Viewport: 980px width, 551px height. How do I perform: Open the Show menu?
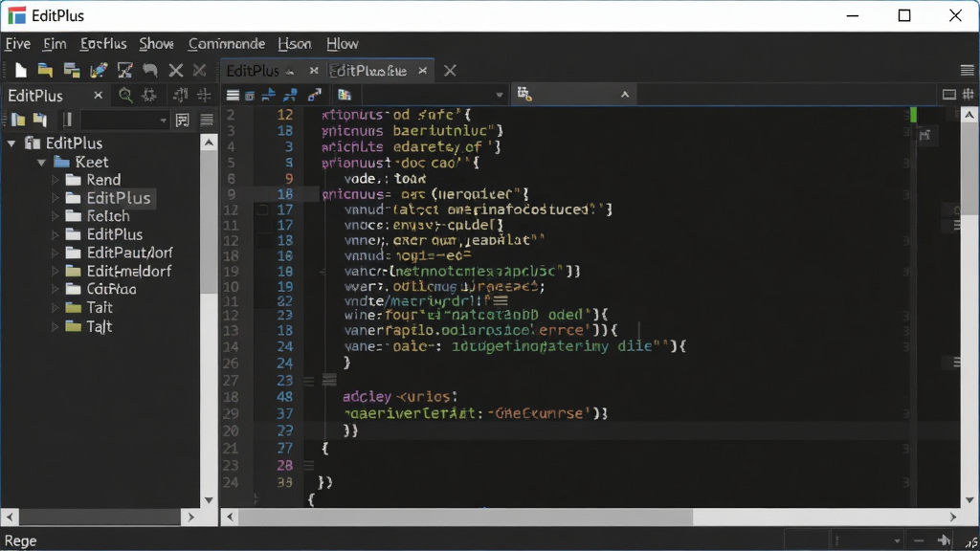pos(156,44)
